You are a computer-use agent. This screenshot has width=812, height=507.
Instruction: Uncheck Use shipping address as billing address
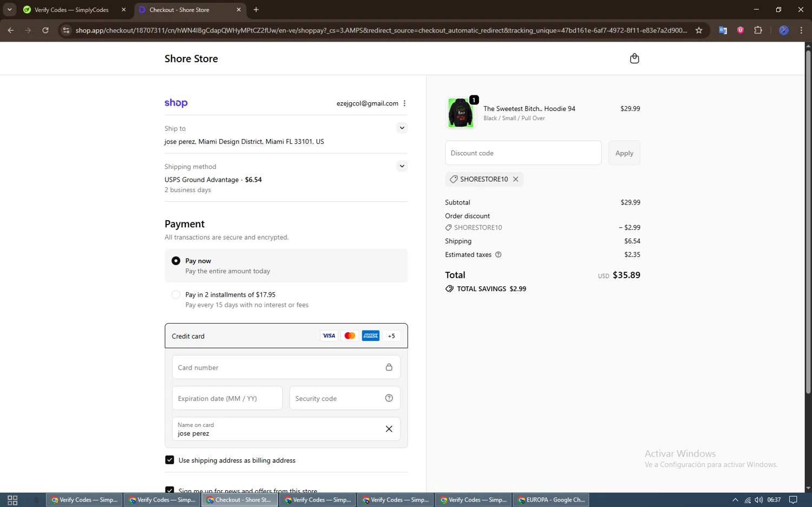[169, 460]
